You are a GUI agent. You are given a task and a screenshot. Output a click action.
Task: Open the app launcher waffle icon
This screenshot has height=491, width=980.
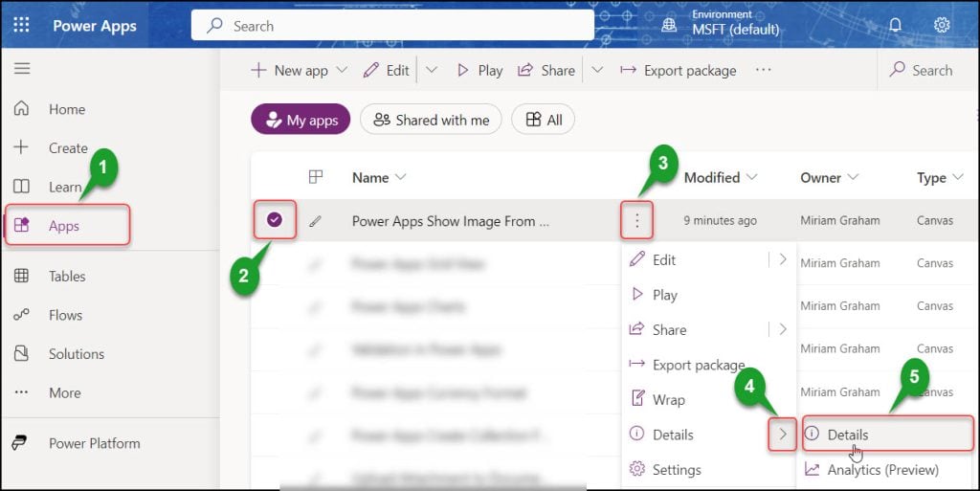pyautogui.click(x=21, y=24)
